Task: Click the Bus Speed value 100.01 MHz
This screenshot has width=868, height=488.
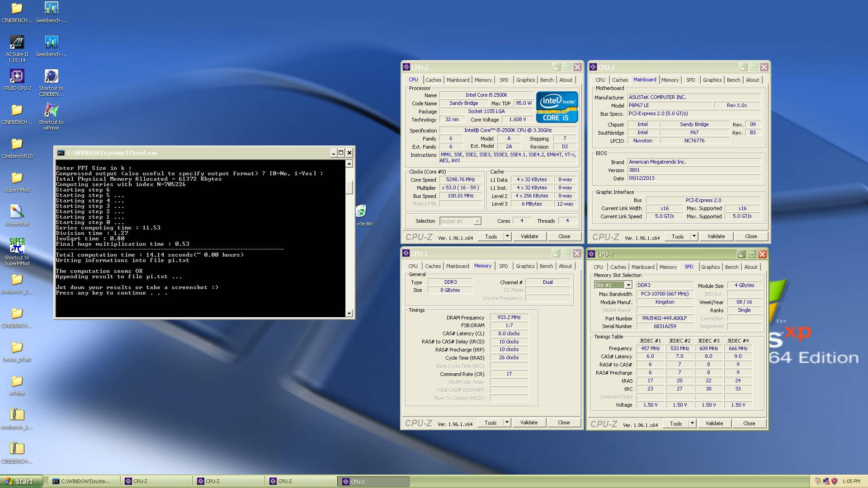Action: point(460,196)
